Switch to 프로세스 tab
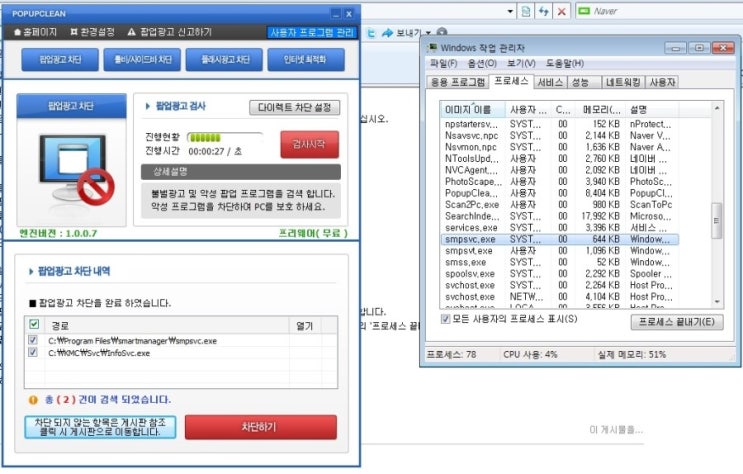743x474 pixels. [511, 81]
